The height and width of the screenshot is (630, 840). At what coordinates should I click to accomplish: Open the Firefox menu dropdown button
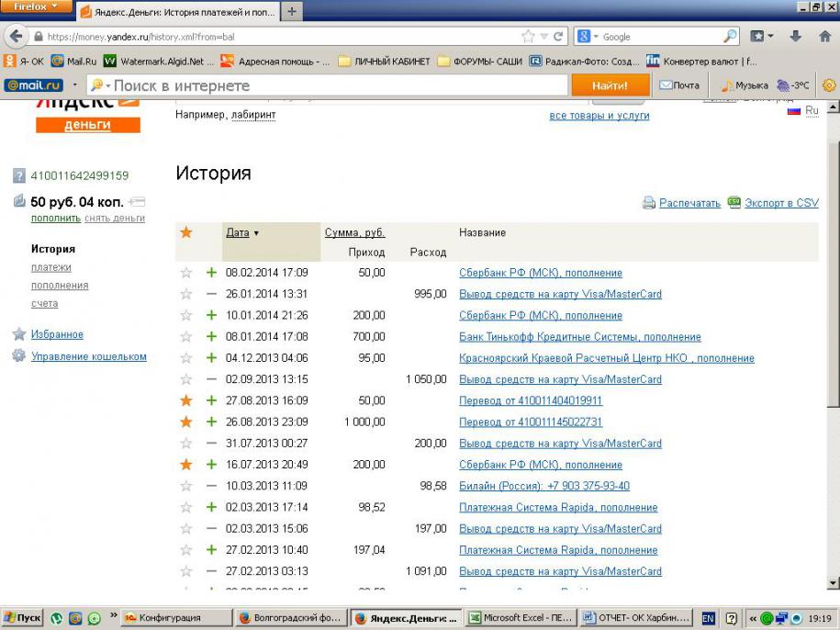click(x=36, y=6)
